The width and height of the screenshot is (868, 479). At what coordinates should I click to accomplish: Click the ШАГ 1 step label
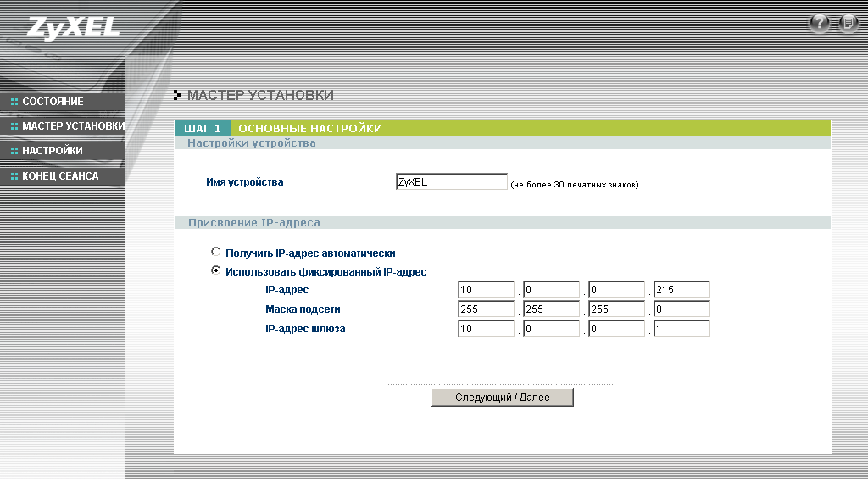coord(202,129)
